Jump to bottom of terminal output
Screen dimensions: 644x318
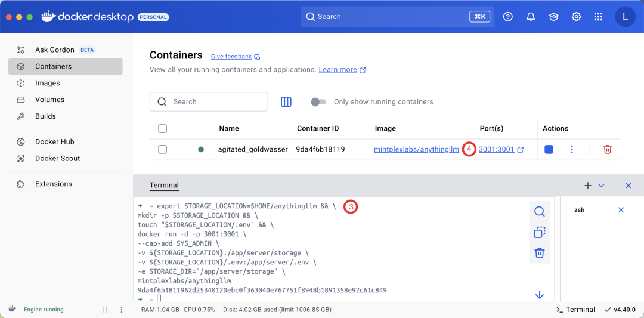(x=539, y=295)
